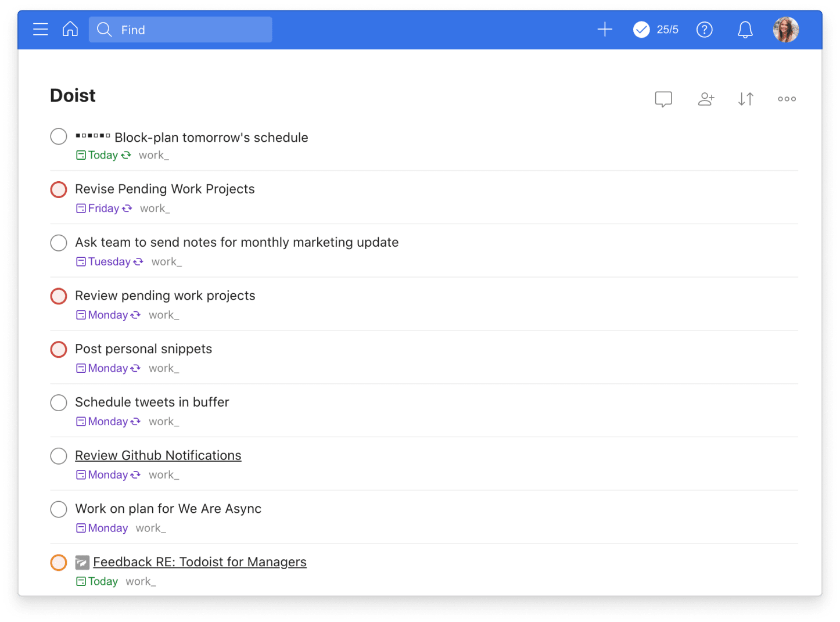Open the help menu icon
This screenshot has width=840, height=622.
click(704, 29)
